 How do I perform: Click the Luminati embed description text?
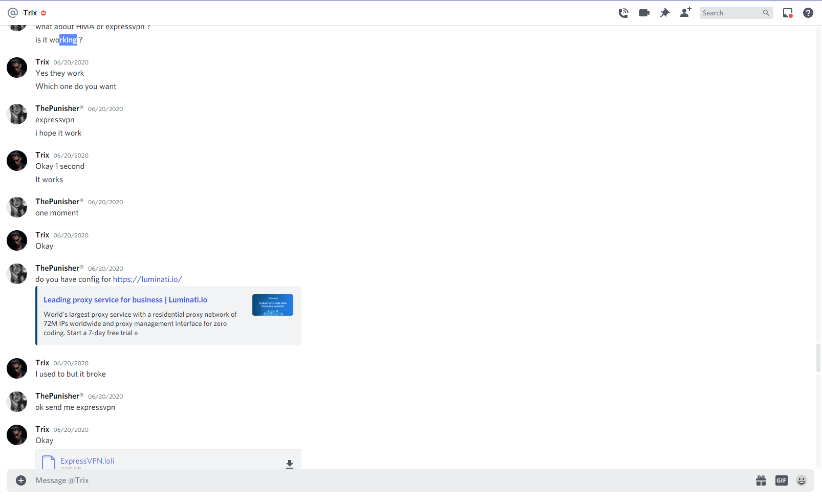(140, 324)
